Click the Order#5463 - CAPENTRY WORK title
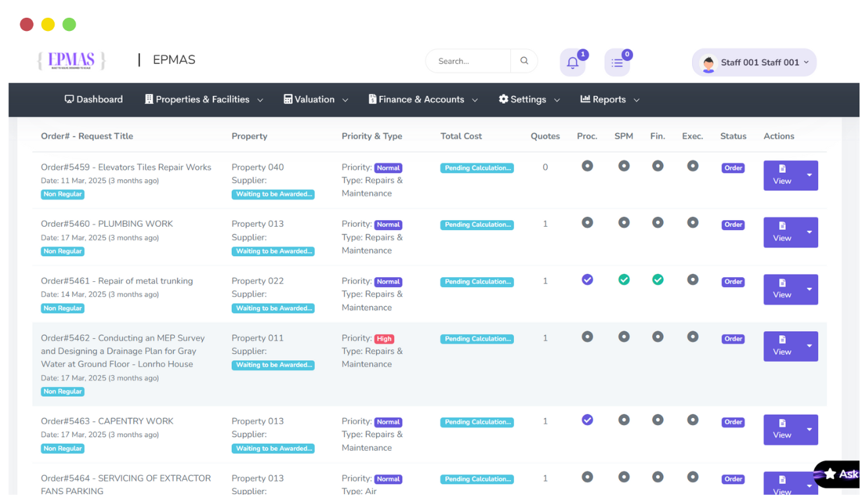The height and width of the screenshot is (502, 868). [x=107, y=421]
